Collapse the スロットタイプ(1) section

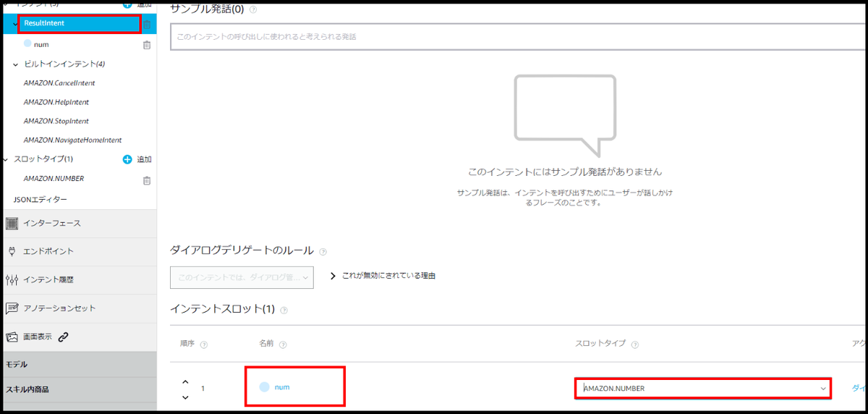click(7, 159)
